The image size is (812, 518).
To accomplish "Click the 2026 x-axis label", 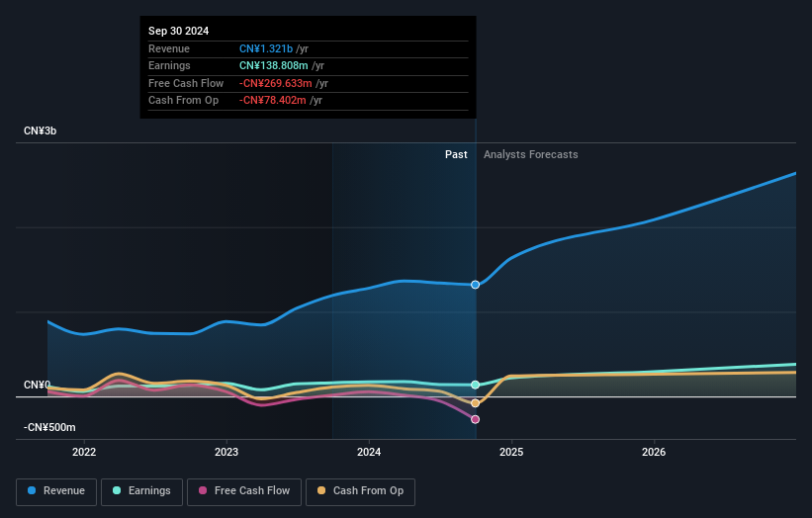I will point(654,452).
